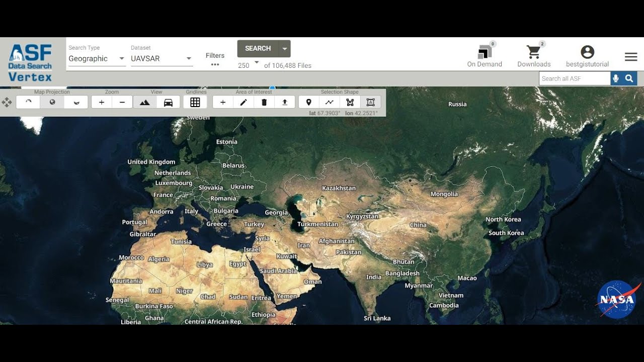The image size is (644, 362).
Task: Zoom out with the minus button
Action: (122, 102)
